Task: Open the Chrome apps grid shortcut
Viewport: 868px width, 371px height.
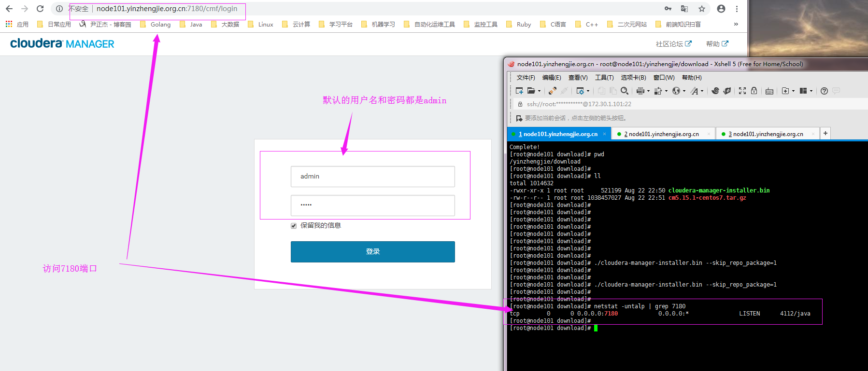Action: [9, 24]
